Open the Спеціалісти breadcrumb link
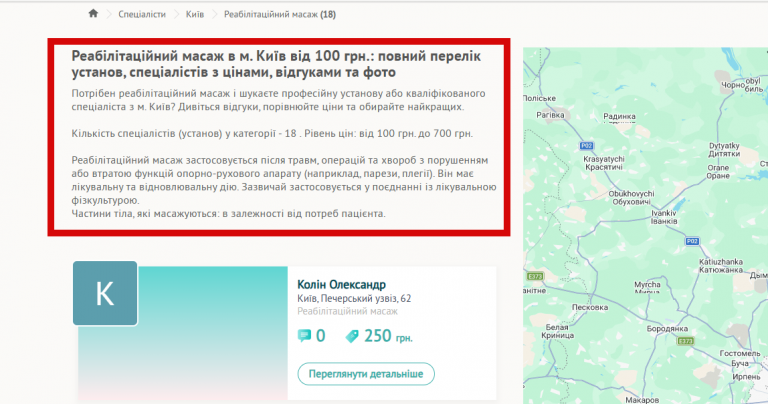 pos(142,15)
